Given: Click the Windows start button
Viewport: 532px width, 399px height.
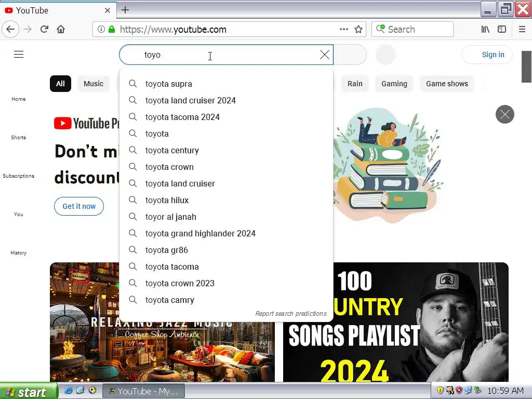Looking at the screenshot, I should click(x=29, y=392).
